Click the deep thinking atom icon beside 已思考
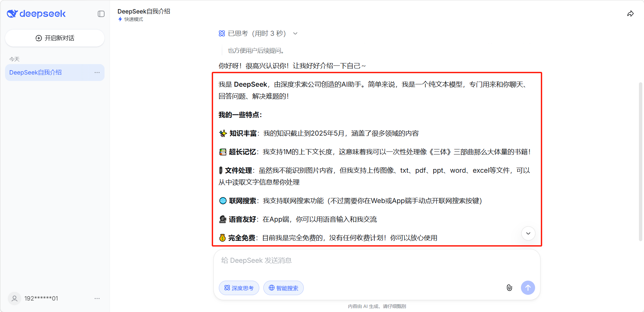The height and width of the screenshot is (312, 644). (x=222, y=33)
